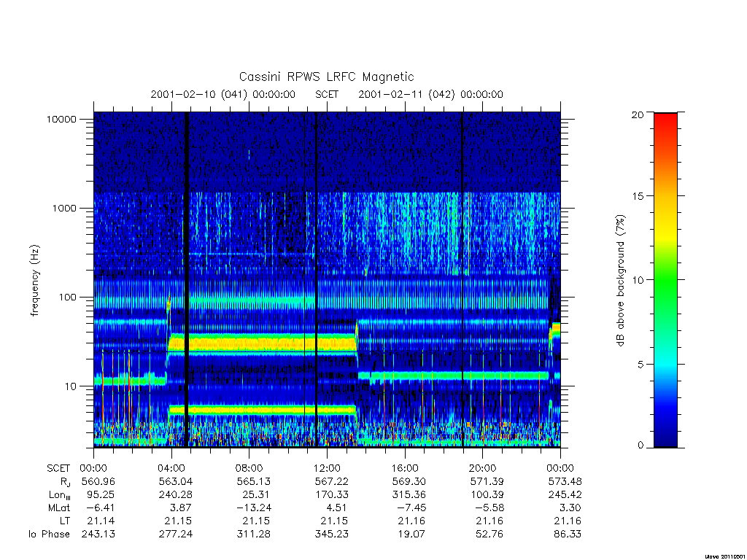
Task: Select the 12:00 SCET time tick label
Action: tap(327, 468)
